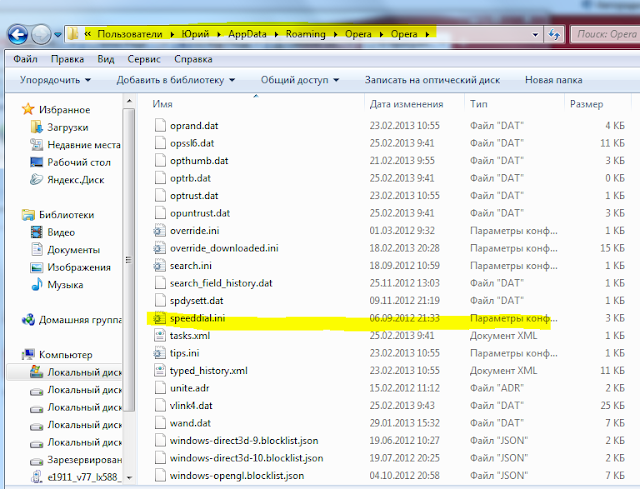The height and width of the screenshot is (489, 640).
Task: Sort by 'Тип' column header
Action: pyautogui.click(x=478, y=104)
